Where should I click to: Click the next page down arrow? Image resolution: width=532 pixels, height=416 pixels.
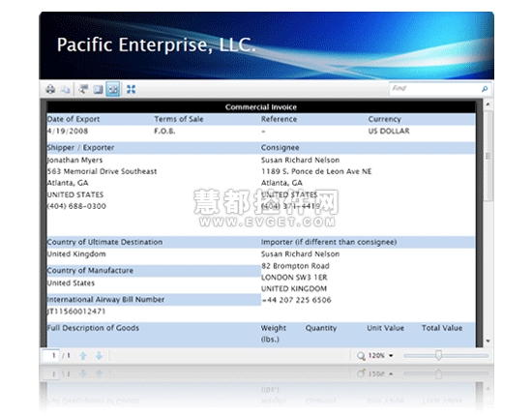[99, 356]
